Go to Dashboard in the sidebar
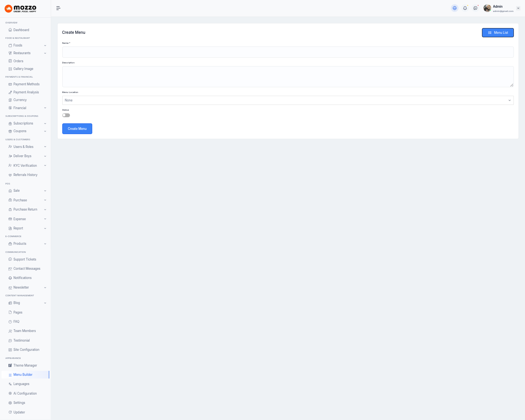 coord(21,30)
